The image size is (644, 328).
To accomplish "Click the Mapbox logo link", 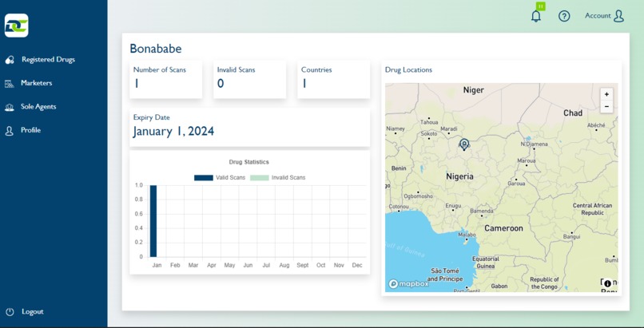I will pyautogui.click(x=408, y=284).
